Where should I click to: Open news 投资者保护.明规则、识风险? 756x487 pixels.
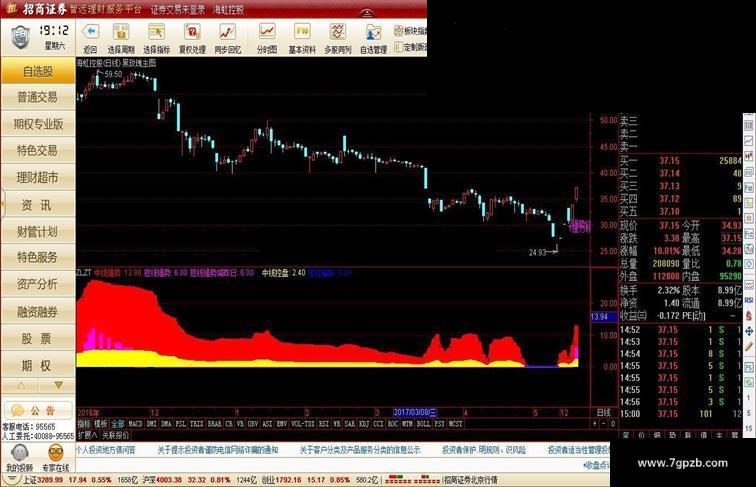point(484,450)
